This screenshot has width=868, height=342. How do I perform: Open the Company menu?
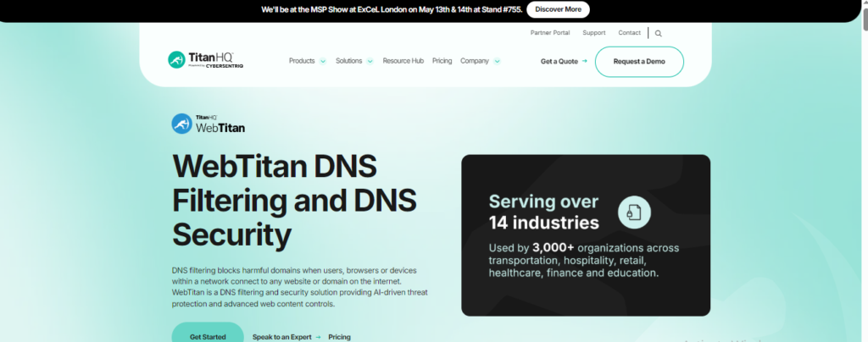475,61
